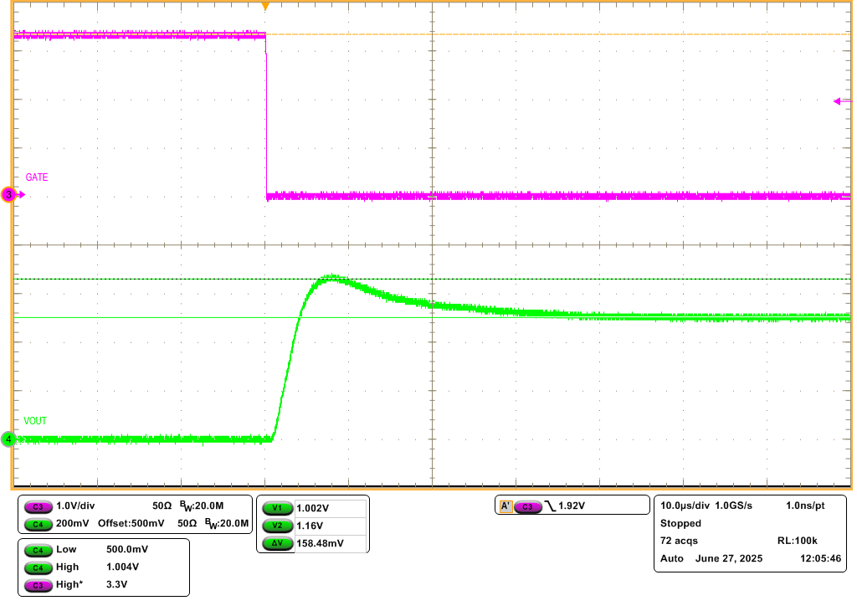Select the channel 3 ground reference marker

point(10,195)
